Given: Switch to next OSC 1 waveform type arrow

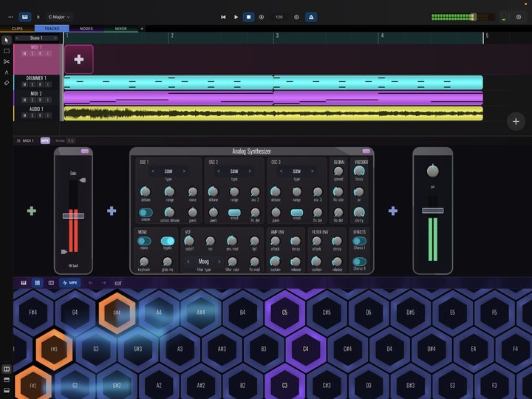Looking at the screenshot, I should coord(184,171).
